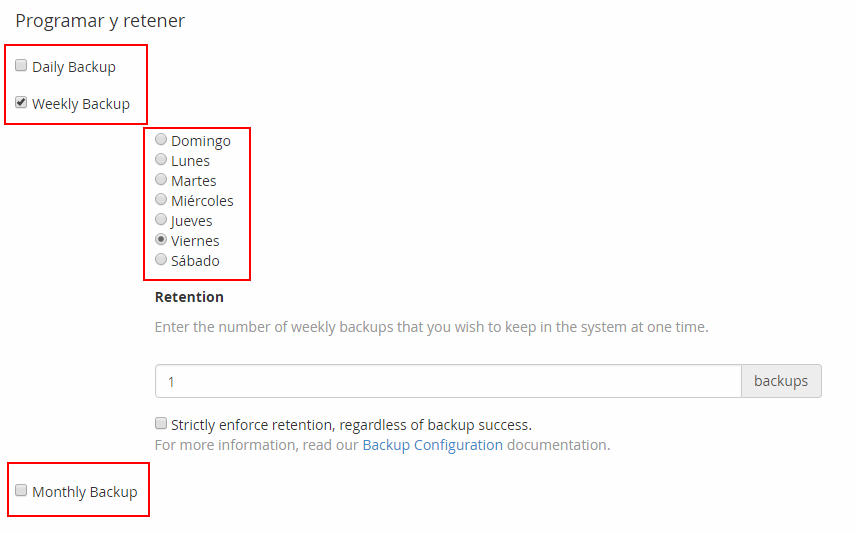Focus the weekly retention number field
Screen dimensions: 856x533
pyautogui.click(x=447, y=381)
